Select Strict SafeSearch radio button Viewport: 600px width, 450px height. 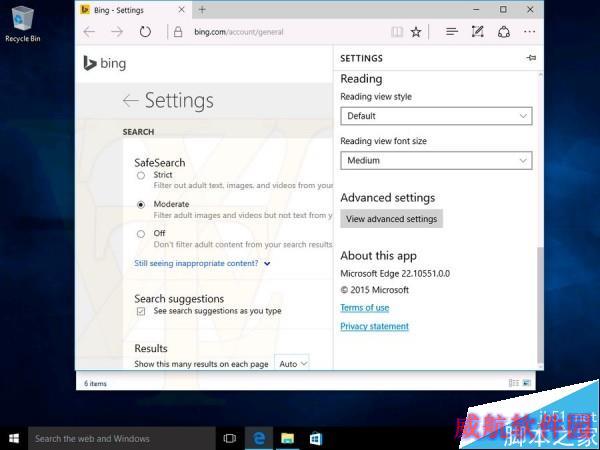click(141, 176)
